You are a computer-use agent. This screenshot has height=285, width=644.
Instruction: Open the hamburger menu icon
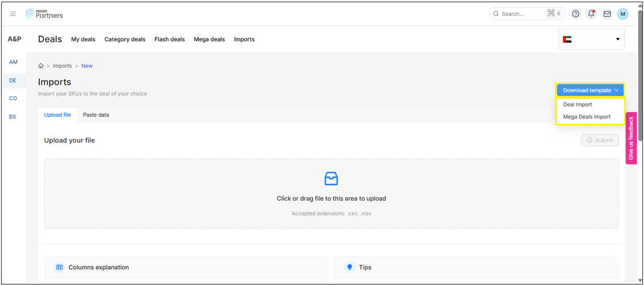[13, 14]
